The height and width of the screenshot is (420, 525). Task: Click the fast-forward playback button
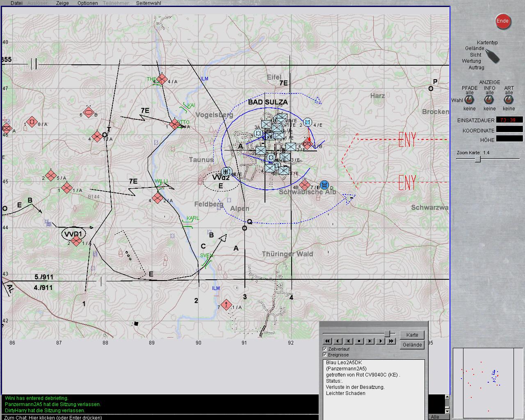(391, 341)
